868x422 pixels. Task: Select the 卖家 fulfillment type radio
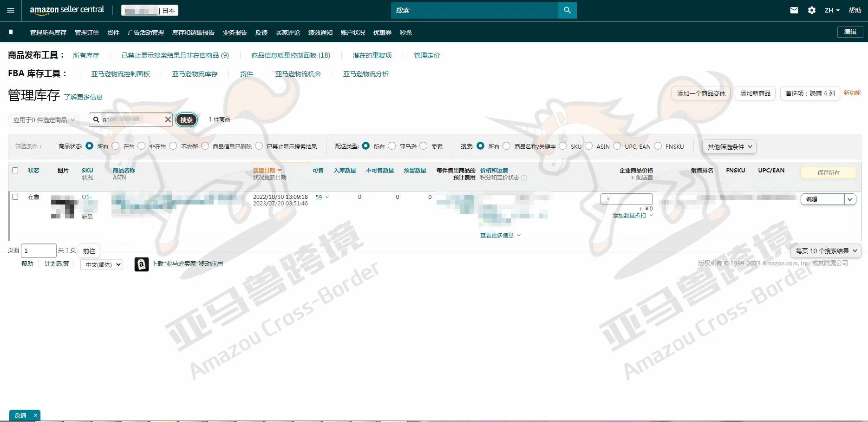click(424, 146)
